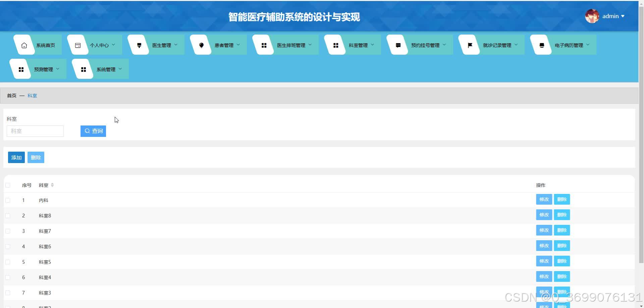Click 修改 for row 科室8
Viewport: 644px width, 308px height.
pos(544,215)
